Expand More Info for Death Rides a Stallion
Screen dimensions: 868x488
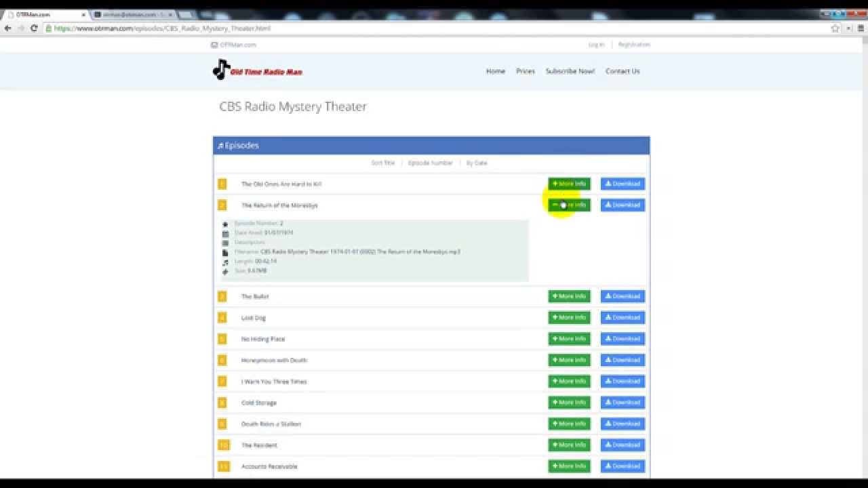[569, 424]
